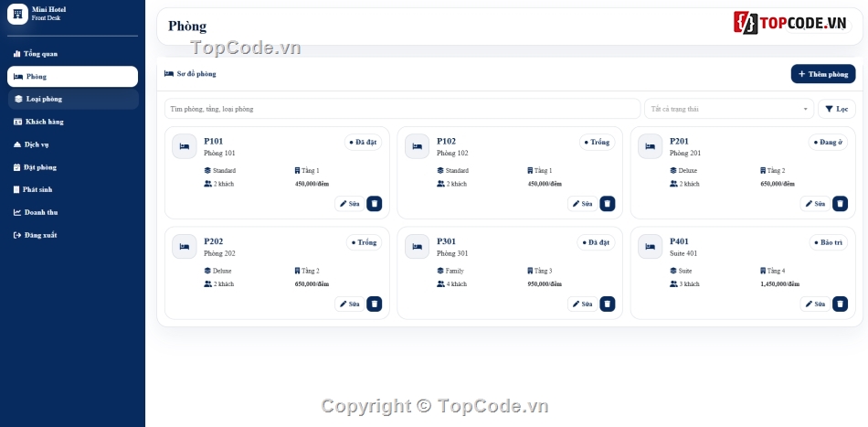Screen dimensions: 868x427
Task: Delete room P301 via trash icon
Action: [x=608, y=304]
